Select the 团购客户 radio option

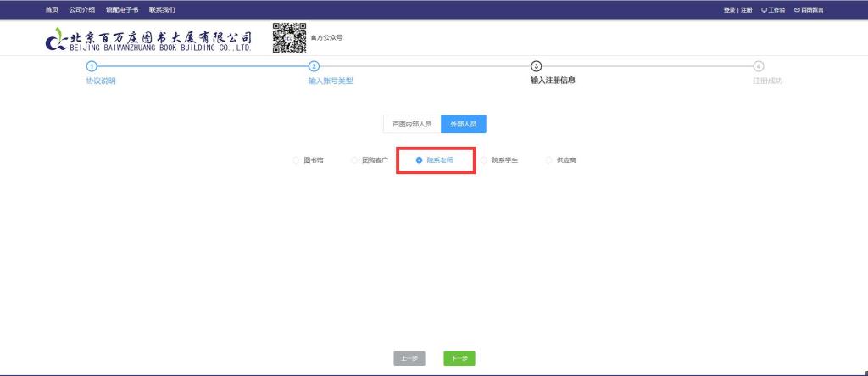click(354, 160)
